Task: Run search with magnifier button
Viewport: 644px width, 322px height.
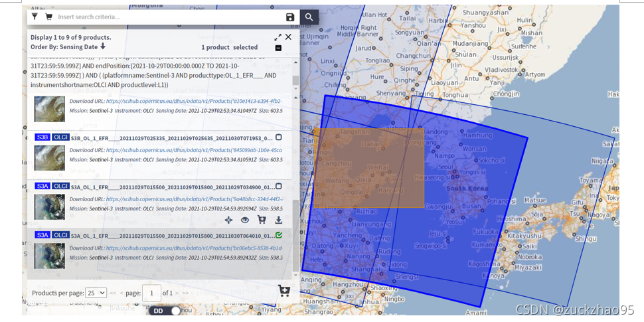Action: 309,17
